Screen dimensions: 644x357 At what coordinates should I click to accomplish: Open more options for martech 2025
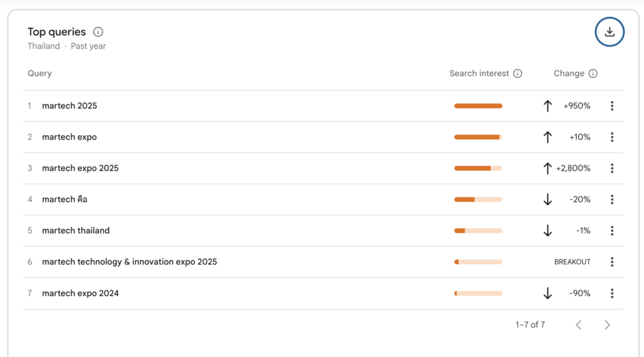click(612, 106)
